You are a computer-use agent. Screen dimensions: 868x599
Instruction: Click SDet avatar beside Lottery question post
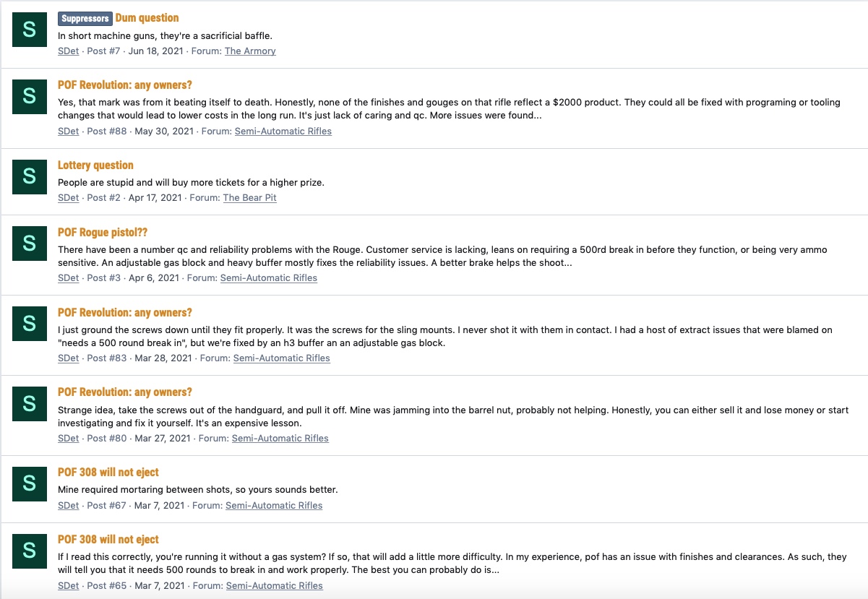pos(30,176)
